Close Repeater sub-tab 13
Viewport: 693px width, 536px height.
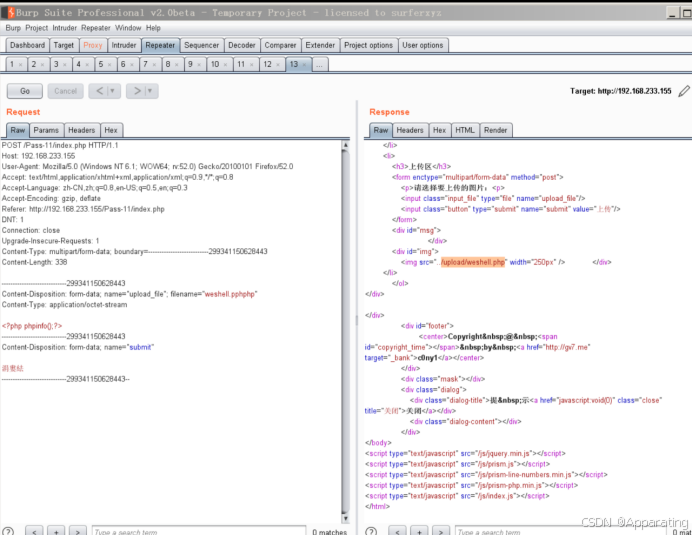[x=304, y=65]
